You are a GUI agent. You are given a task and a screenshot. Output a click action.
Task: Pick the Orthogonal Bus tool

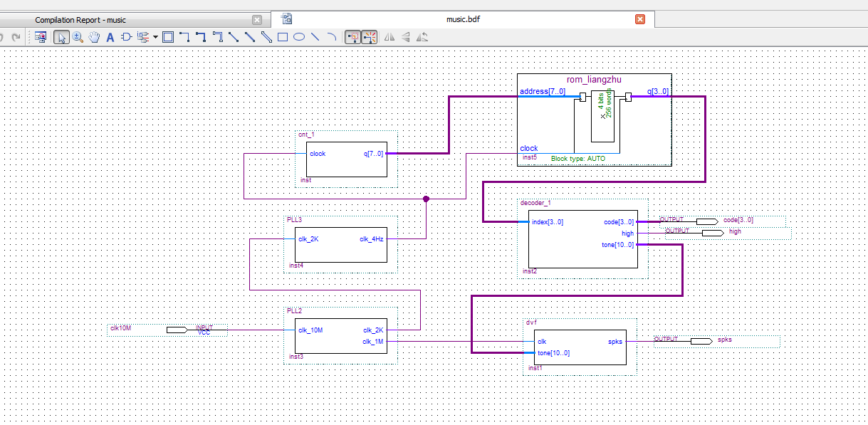tap(201, 37)
